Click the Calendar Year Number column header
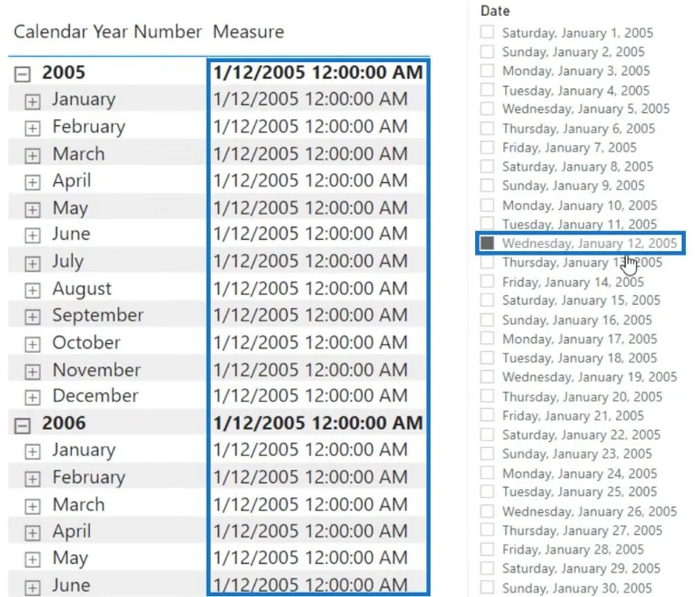700x597 pixels. 108,32
